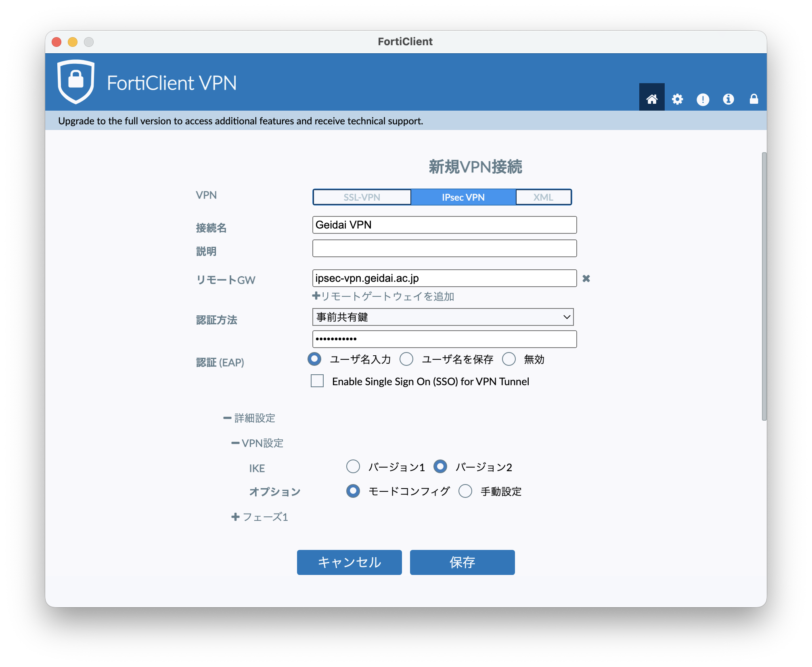Open the About info icon
This screenshot has height=667, width=812.
pos(728,99)
